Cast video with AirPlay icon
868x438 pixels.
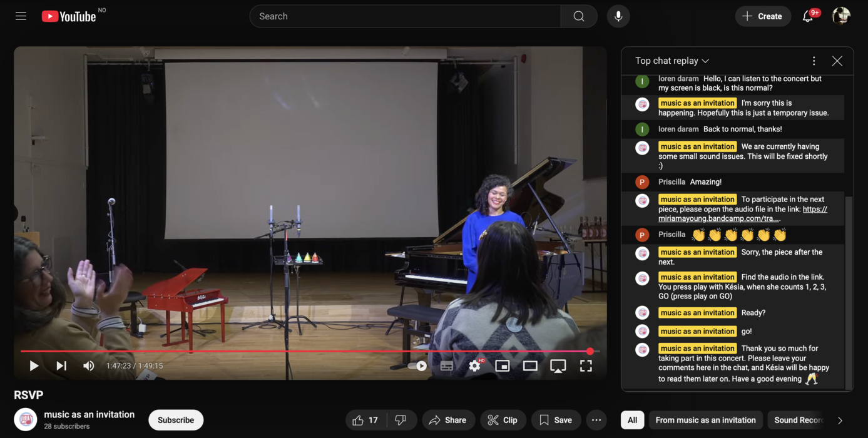558,366
